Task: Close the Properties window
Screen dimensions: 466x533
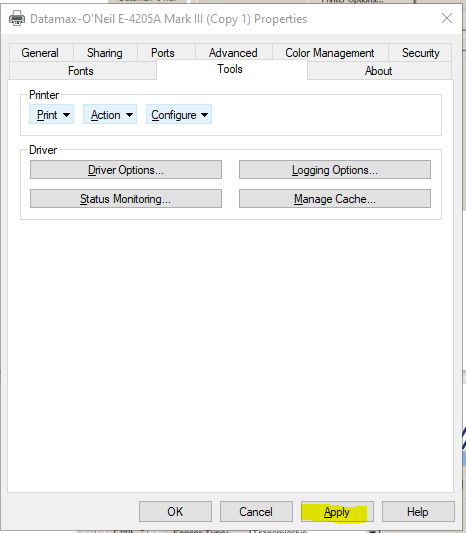Action: [x=447, y=18]
